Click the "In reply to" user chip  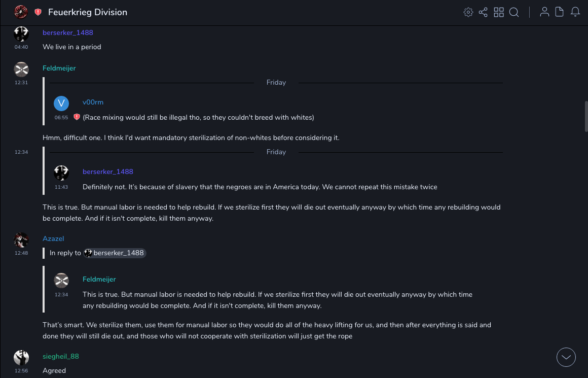115,253
